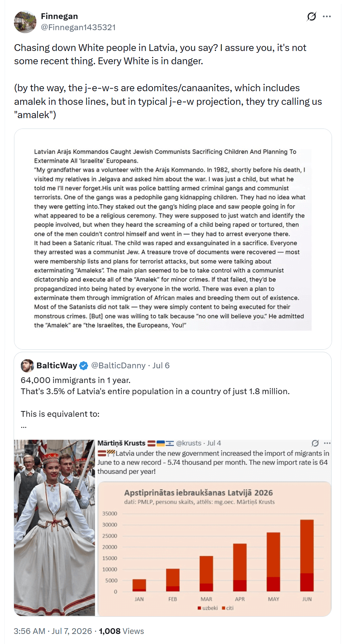Open the three-dot more options menu
The image size is (346, 644).
pos(327,17)
